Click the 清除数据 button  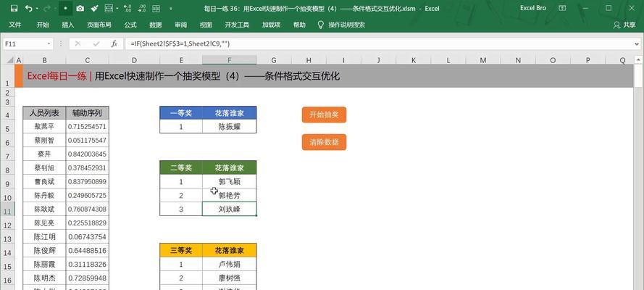pyautogui.click(x=324, y=142)
